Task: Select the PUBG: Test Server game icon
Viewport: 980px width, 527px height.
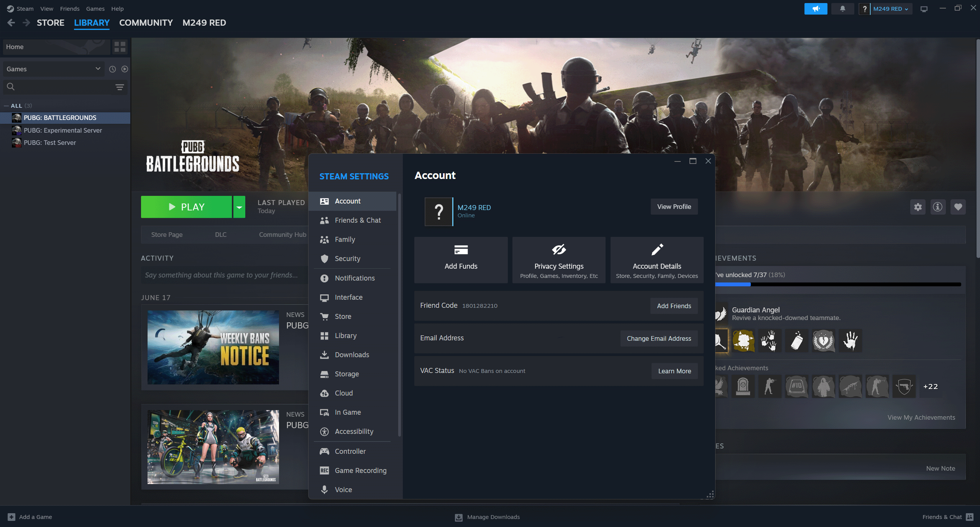Action: pyautogui.click(x=16, y=143)
